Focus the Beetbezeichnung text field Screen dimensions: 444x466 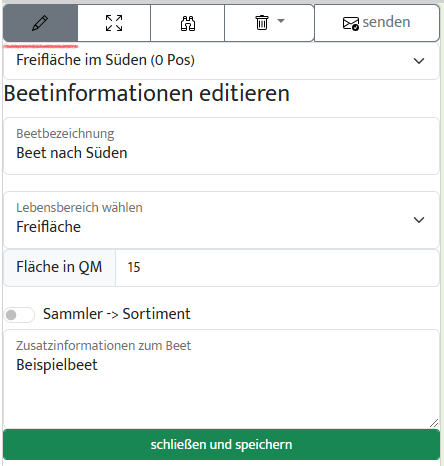point(221,146)
